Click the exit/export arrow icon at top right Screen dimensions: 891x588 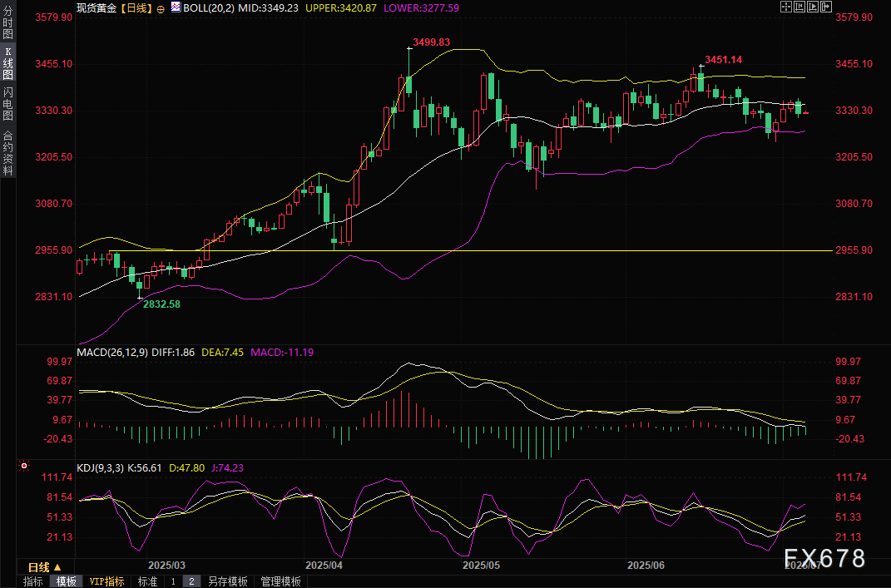click(825, 7)
